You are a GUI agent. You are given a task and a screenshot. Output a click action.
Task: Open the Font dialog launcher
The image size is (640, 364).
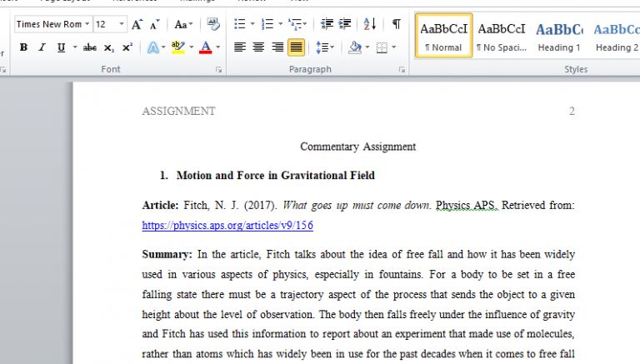tap(218, 70)
